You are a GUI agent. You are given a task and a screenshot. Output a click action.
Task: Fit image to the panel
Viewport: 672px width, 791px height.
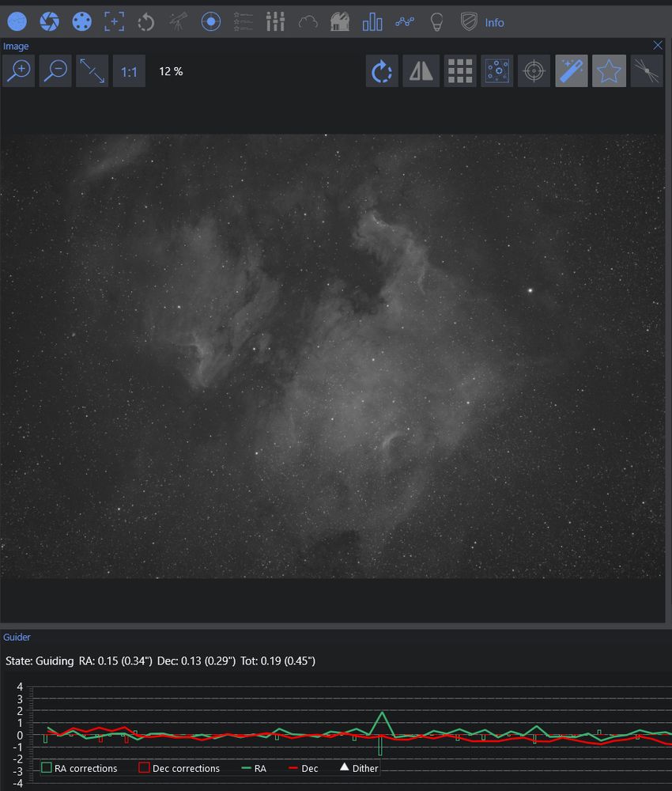tap(92, 70)
